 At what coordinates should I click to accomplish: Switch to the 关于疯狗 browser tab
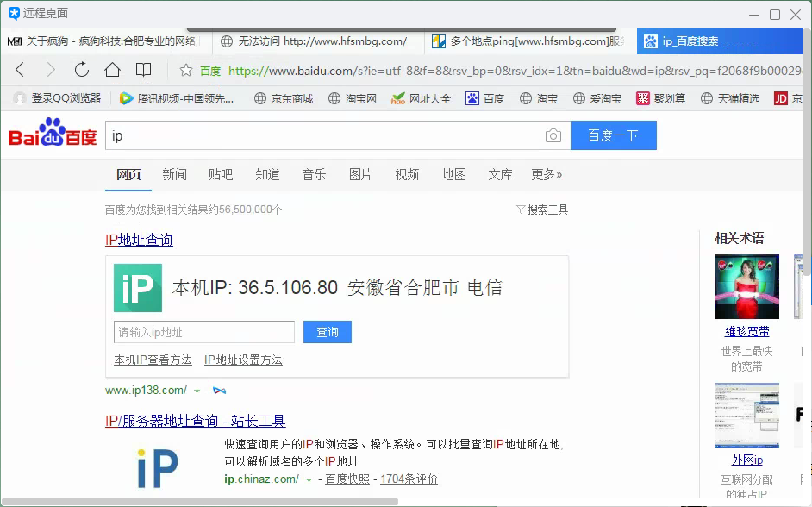106,41
